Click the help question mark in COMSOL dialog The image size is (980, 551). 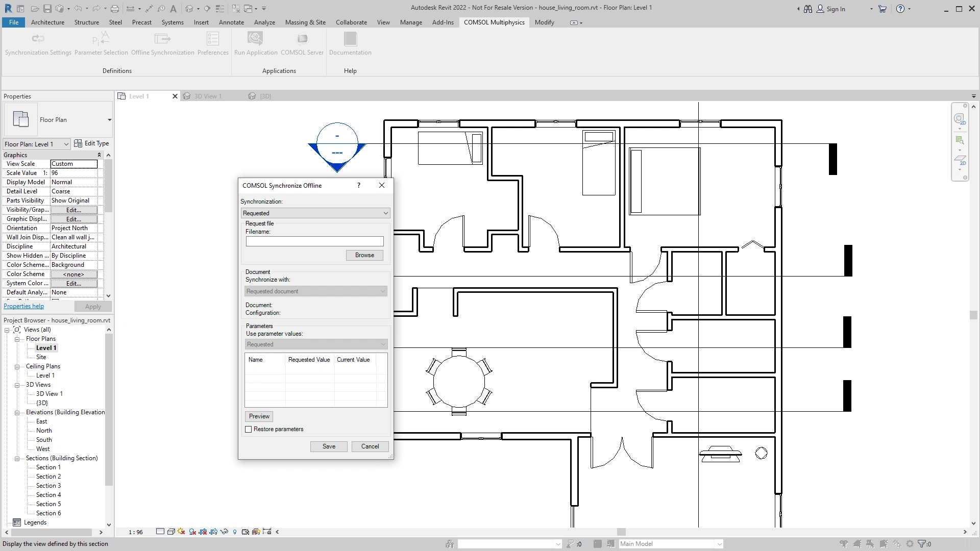point(359,185)
